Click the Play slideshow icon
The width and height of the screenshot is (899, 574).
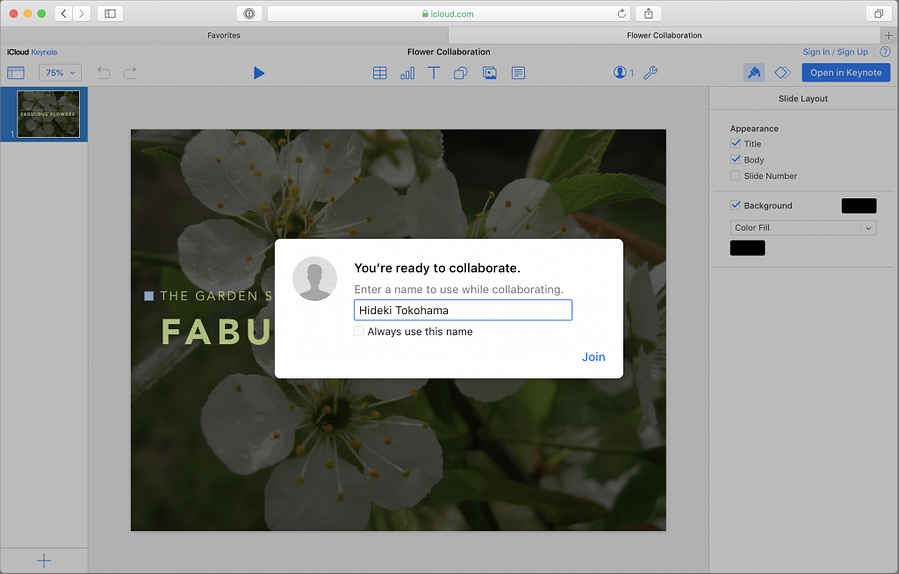259,73
